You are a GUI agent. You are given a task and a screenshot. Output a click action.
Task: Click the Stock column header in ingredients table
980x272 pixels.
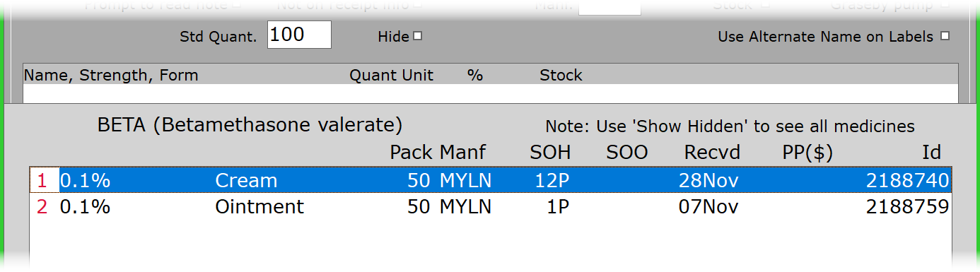pyautogui.click(x=561, y=75)
